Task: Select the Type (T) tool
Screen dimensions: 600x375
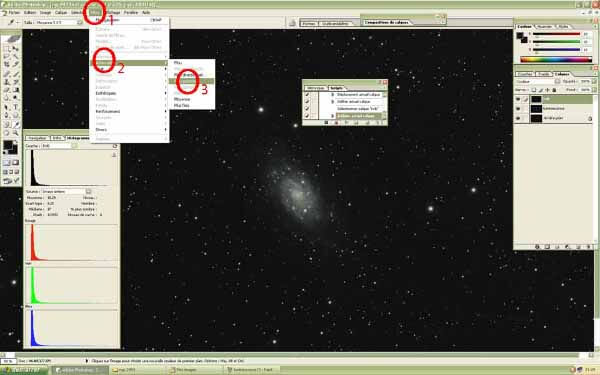Action: (16, 107)
